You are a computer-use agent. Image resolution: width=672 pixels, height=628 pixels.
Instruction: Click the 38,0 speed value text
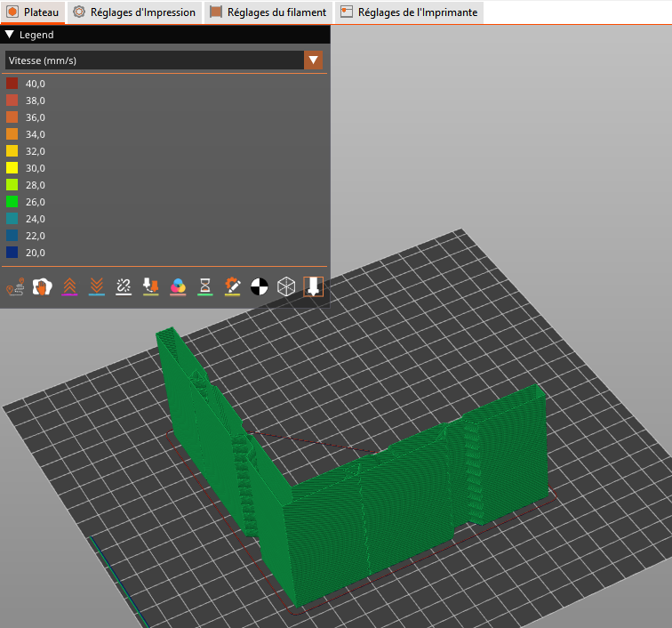(x=36, y=101)
